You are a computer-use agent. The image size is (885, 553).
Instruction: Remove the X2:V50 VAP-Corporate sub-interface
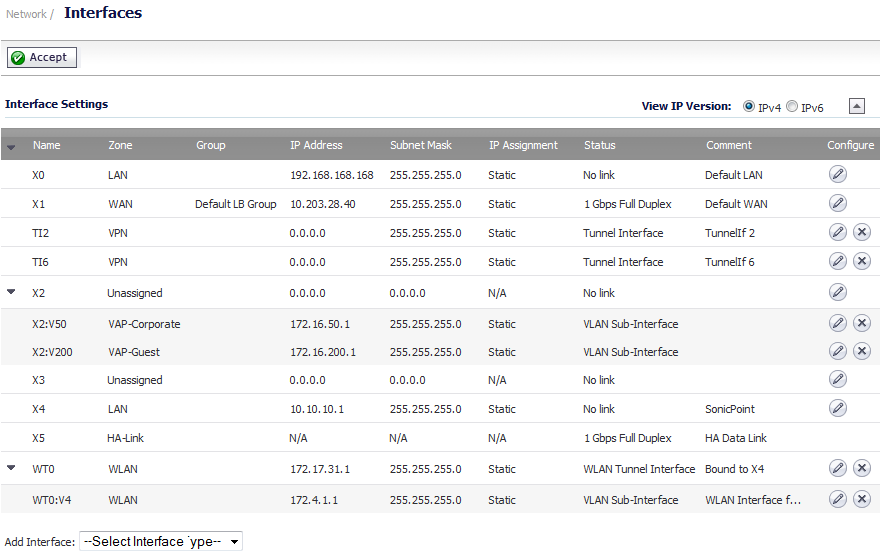(861, 323)
